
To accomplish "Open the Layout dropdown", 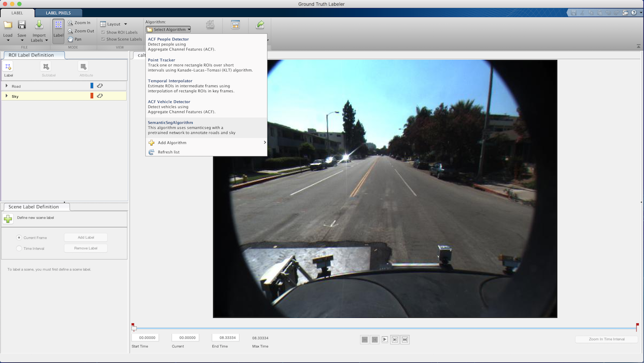I will point(114,24).
